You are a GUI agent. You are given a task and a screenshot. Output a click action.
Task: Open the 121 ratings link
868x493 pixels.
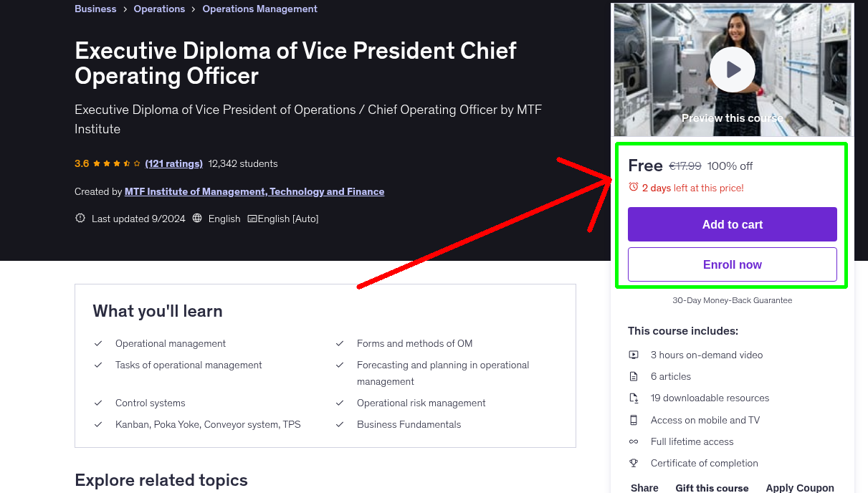[x=173, y=163]
